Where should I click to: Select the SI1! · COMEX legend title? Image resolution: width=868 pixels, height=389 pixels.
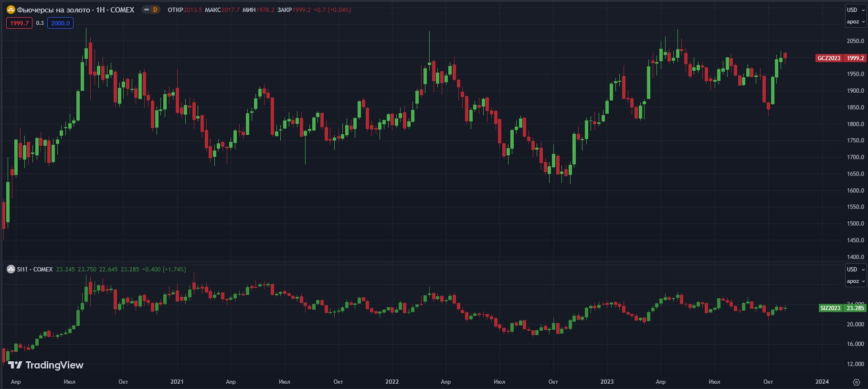point(35,269)
